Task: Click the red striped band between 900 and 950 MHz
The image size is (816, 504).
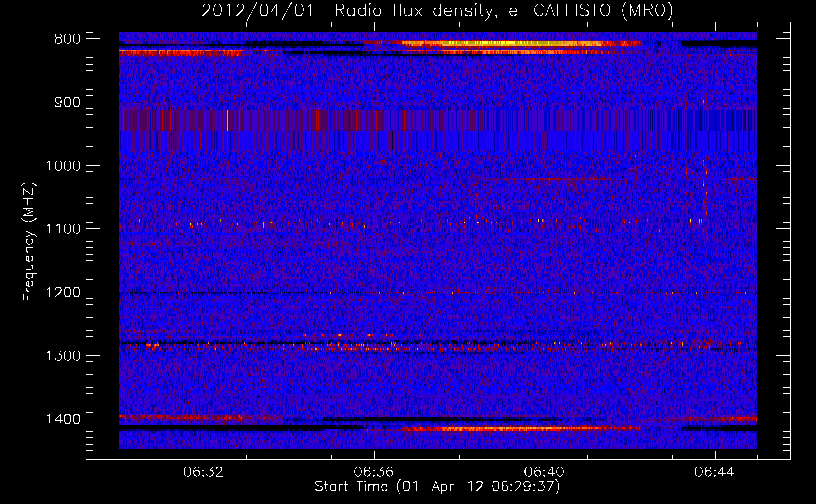Action: [x=438, y=120]
